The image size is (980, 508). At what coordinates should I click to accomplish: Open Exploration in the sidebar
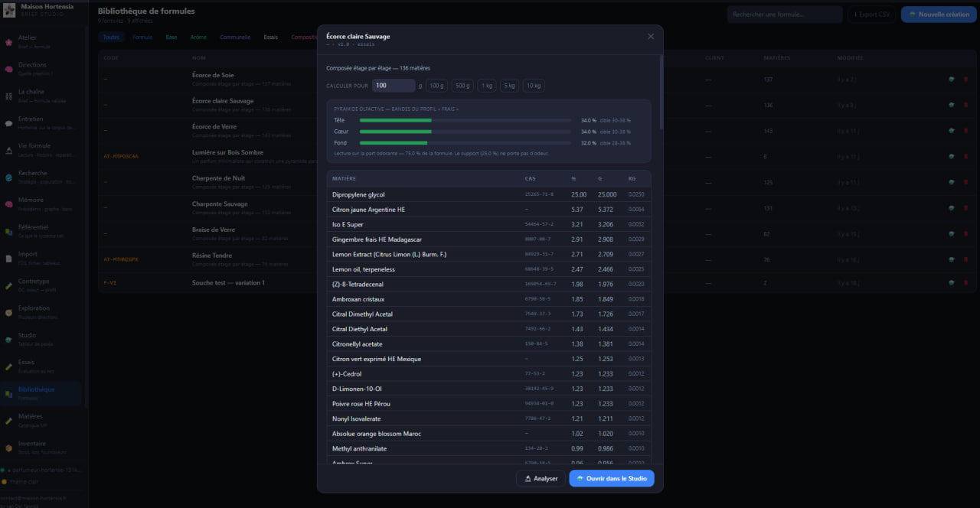coord(42,312)
